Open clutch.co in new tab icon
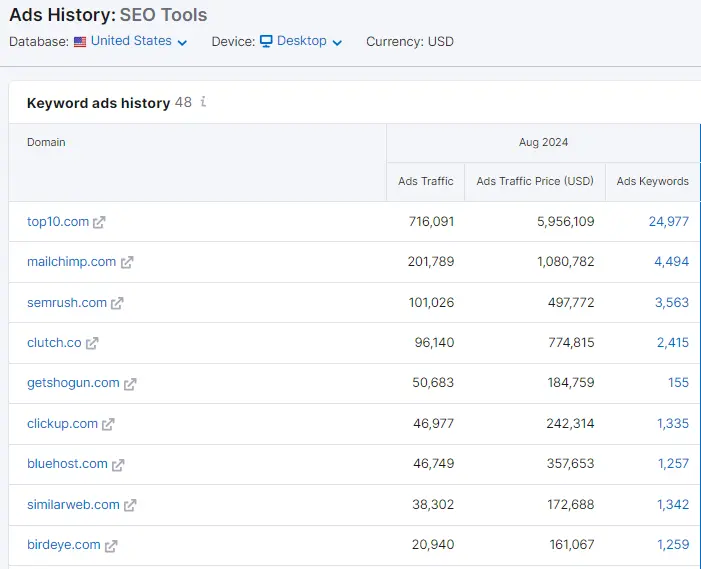The width and height of the screenshot is (701, 569). [x=92, y=343]
